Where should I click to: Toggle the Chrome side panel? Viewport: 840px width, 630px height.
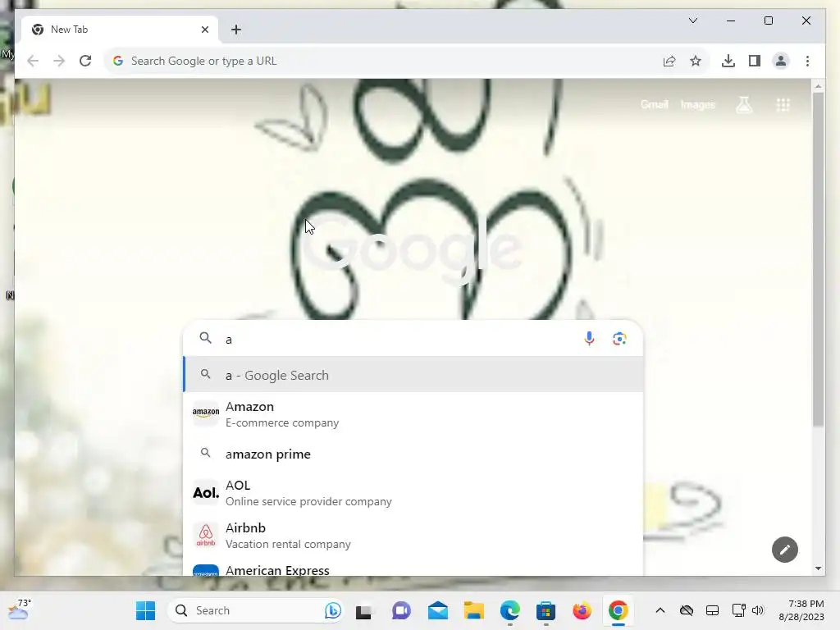(x=755, y=61)
